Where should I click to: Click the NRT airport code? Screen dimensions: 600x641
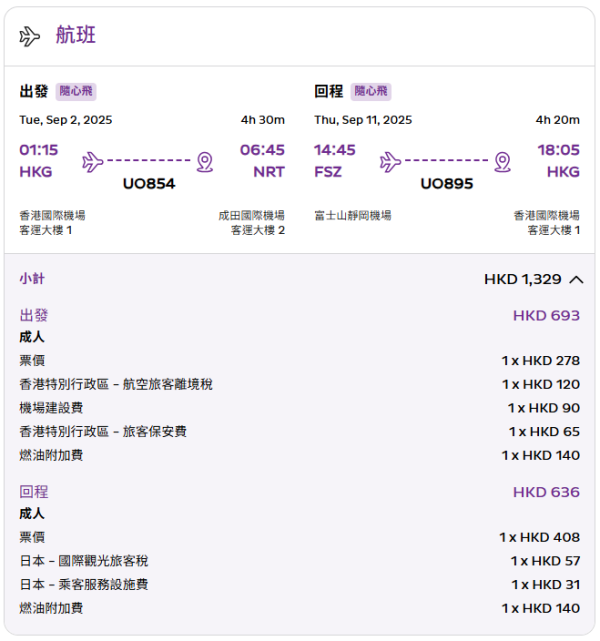(x=269, y=172)
